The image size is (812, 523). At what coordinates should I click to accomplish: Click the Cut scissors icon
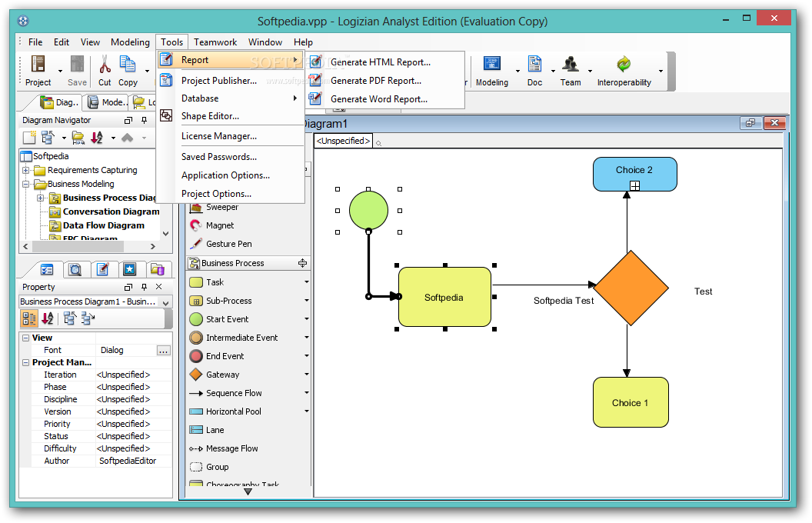tap(105, 64)
